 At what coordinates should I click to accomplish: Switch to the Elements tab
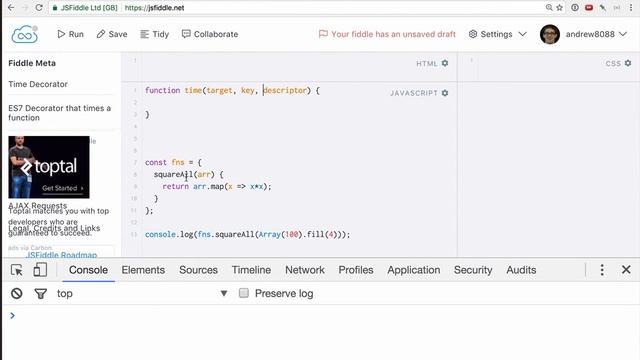143,270
